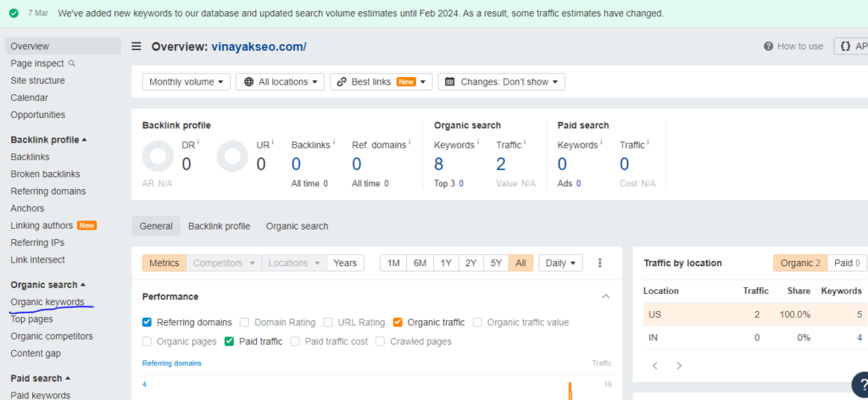This screenshot has width=868, height=400.
Task: Click the Page inspect magnifier icon
Action: tap(71, 64)
